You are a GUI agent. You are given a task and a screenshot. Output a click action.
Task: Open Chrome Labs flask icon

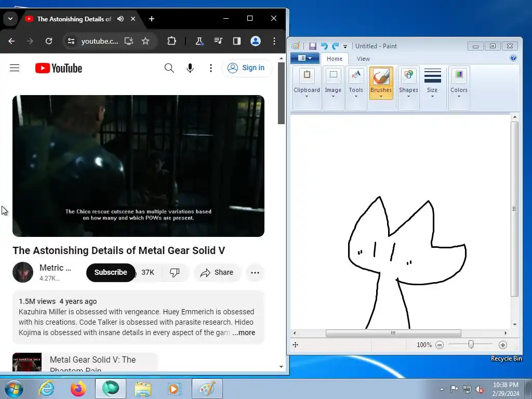coord(199,41)
